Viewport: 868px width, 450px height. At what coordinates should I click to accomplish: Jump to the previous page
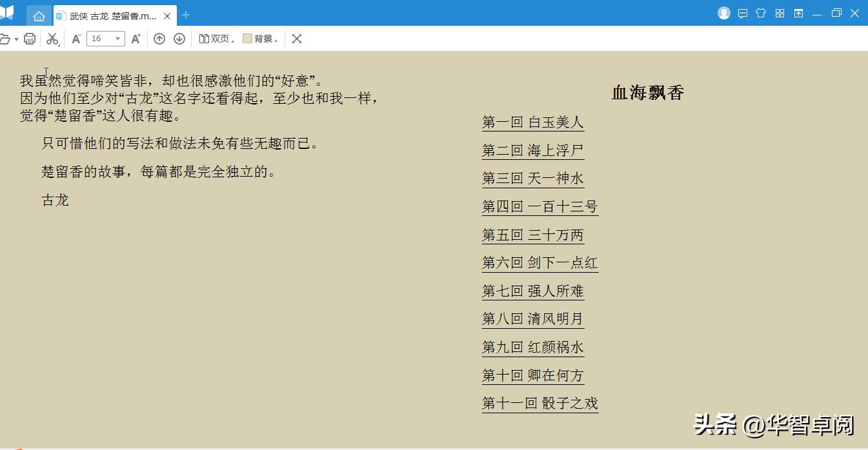click(x=159, y=39)
